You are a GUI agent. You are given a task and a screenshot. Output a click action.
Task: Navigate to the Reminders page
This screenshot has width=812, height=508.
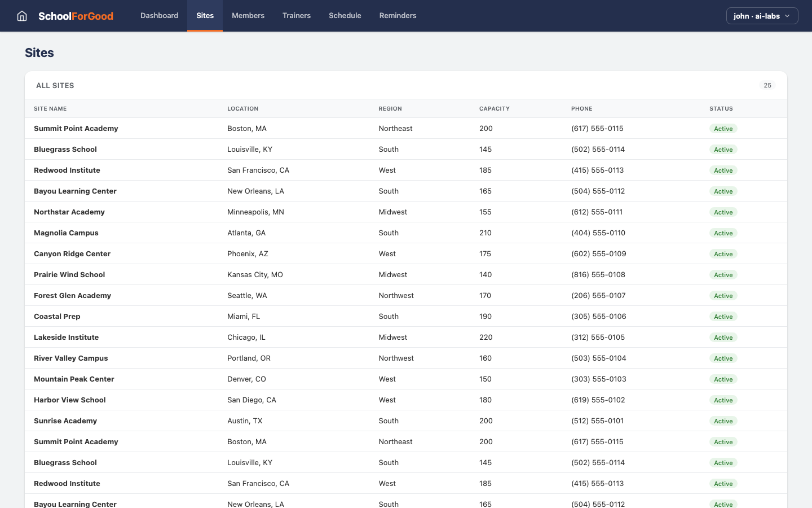point(398,16)
